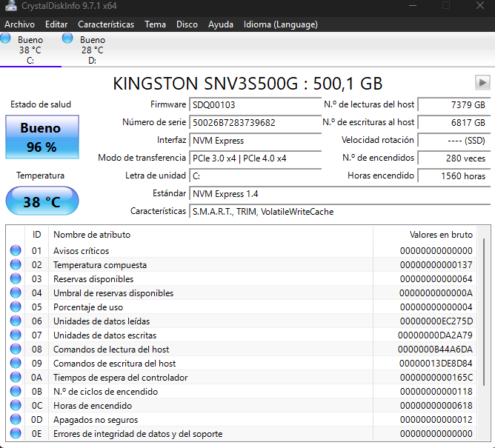This screenshot has width=495, height=448.
Task: Open the Ayuda menu
Action: click(221, 24)
